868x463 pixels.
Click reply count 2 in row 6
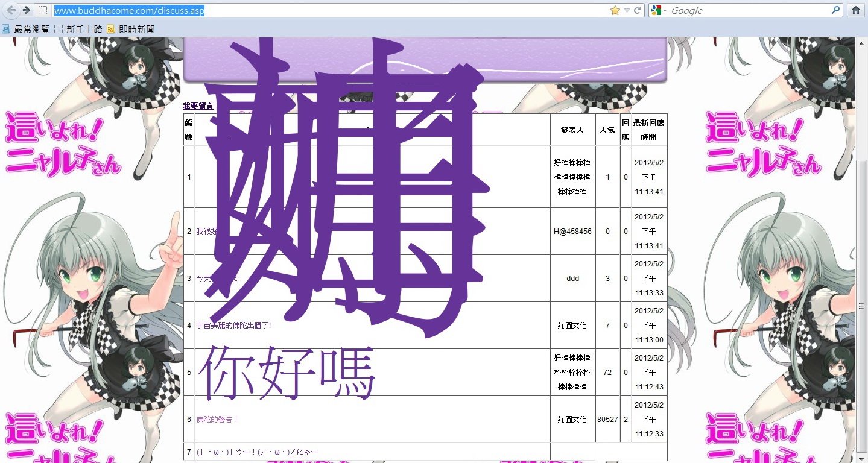[626, 420]
